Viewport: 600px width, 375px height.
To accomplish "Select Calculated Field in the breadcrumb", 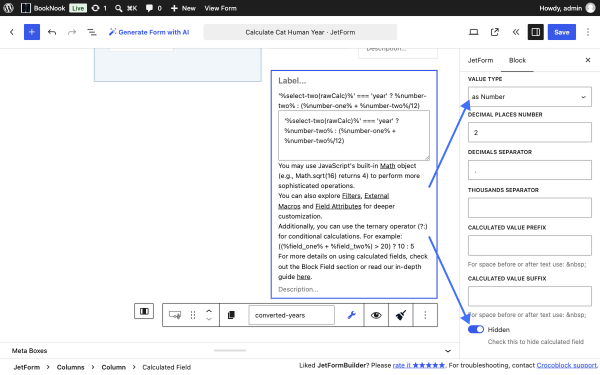I will tap(166, 367).
